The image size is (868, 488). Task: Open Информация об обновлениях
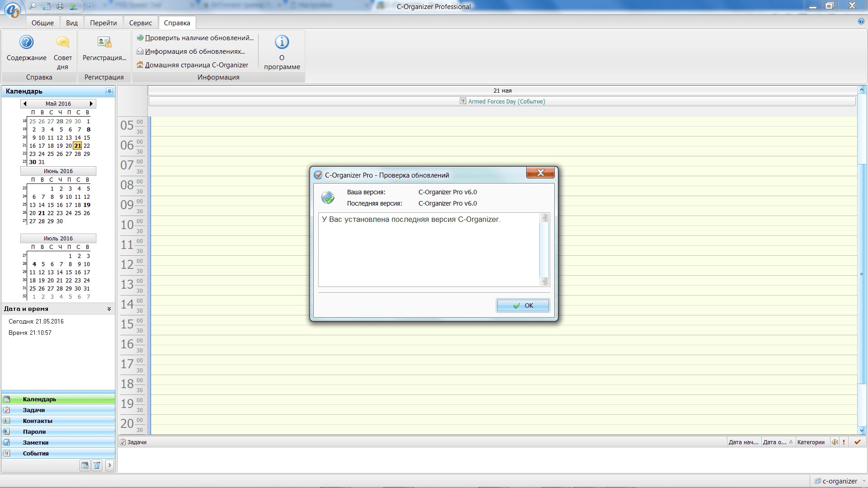pos(191,52)
